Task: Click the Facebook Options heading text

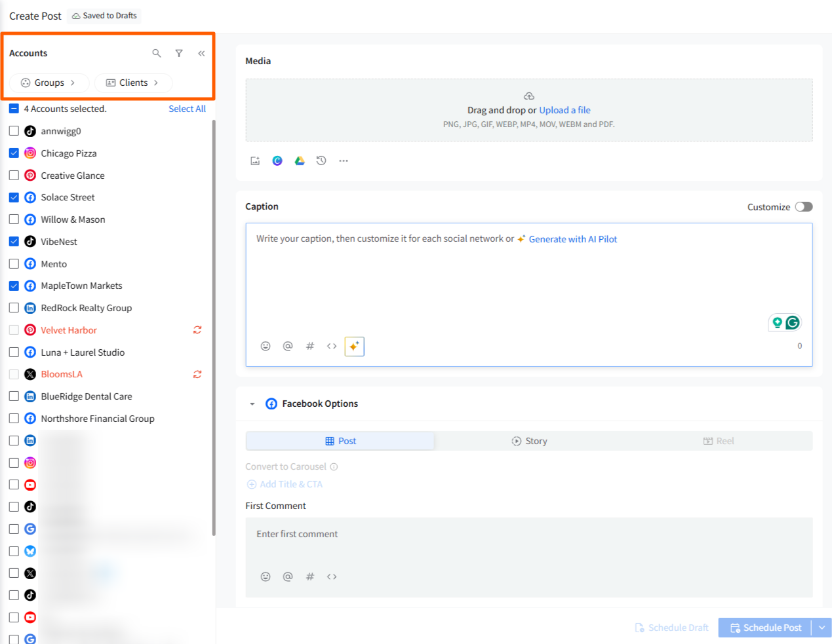Action: coord(320,404)
